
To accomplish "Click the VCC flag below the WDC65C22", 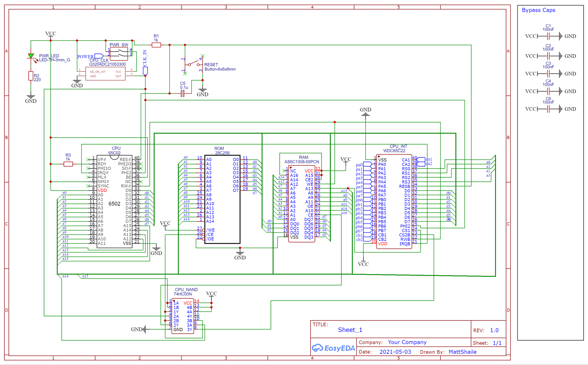I will click(x=363, y=263).
